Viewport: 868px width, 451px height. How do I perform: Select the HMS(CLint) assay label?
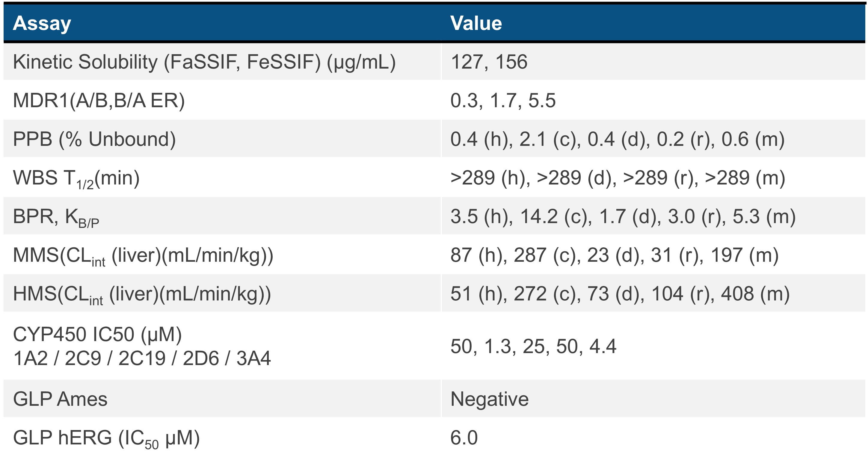click(x=142, y=294)
